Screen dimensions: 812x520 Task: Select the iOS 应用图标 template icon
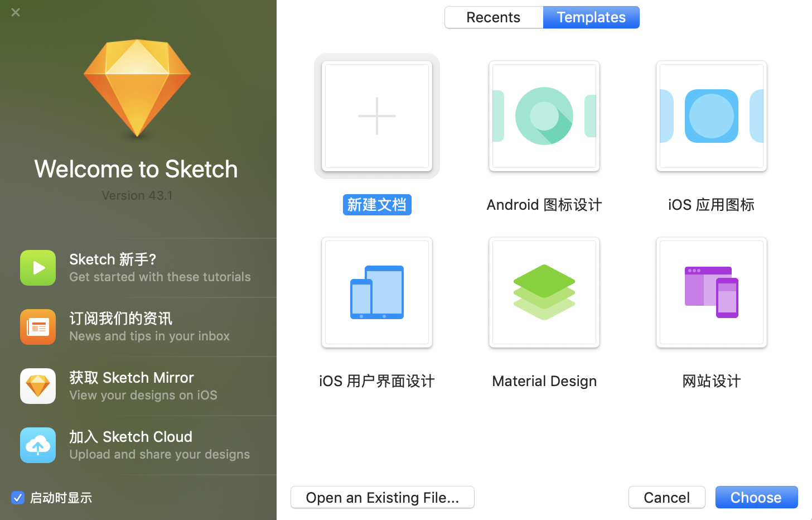pyautogui.click(x=711, y=116)
